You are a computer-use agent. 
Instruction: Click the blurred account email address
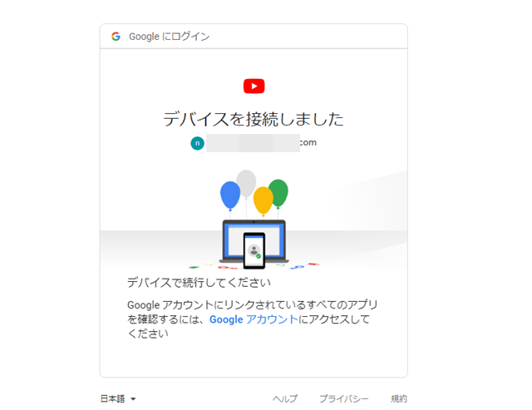pyautogui.click(x=261, y=143)
